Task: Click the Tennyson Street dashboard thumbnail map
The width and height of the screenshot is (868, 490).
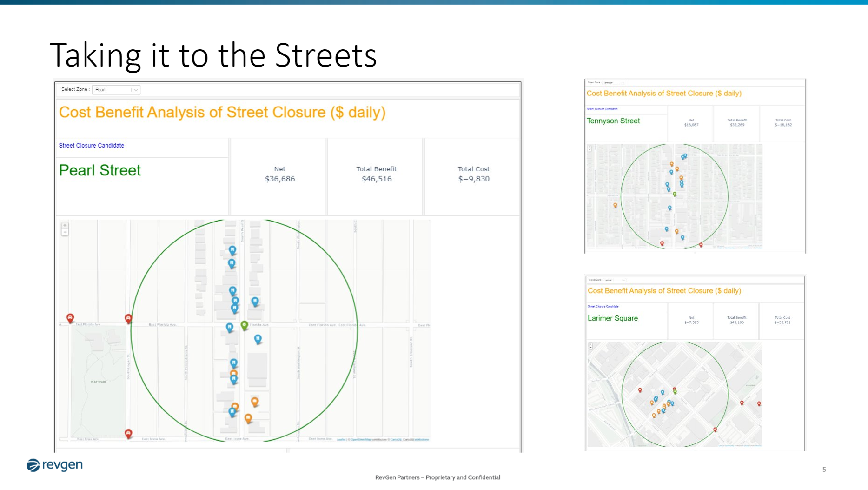Action: click(x=675, y=196)
